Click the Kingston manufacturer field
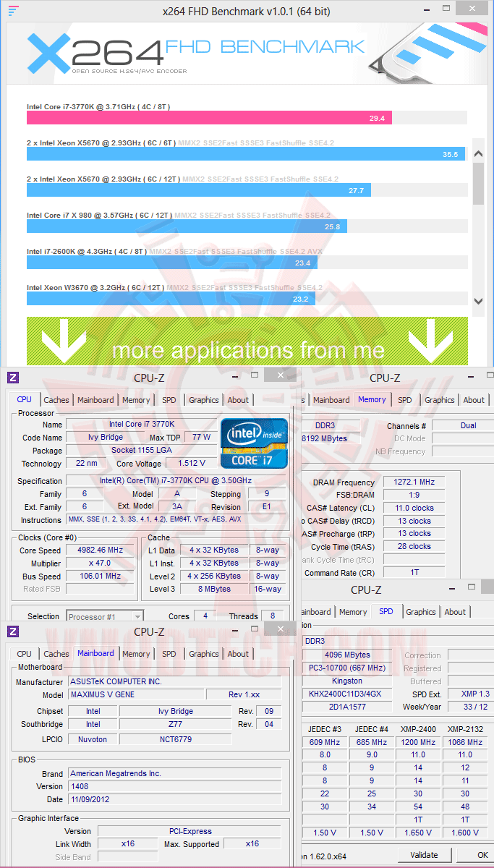The height and width of the screenshot is (868, 494). tap(347, 681)
